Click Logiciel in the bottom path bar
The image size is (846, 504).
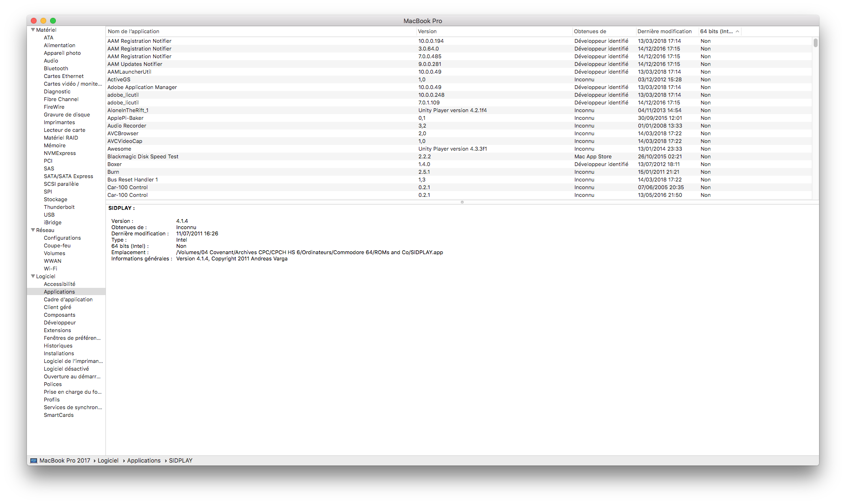pyautogui.click(x=108, y=461)
